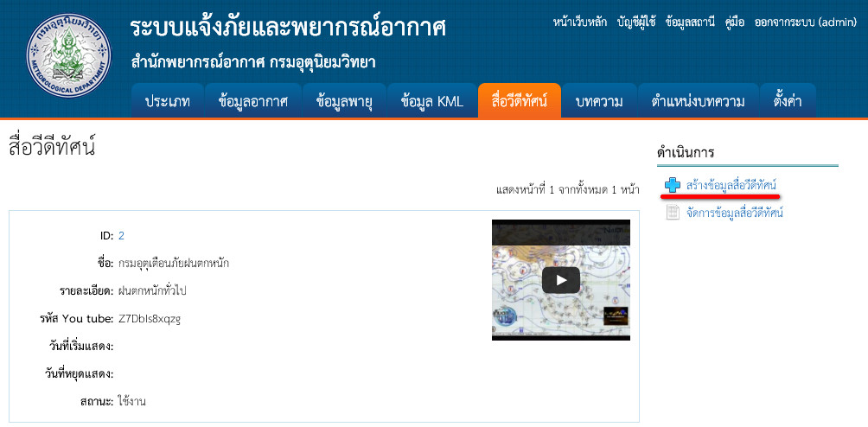This screenshot has width=868, height=427.
Task: Click the สร้างข้อมูลสื่อวีดีทัศน์ link
Action: point(731,185)
